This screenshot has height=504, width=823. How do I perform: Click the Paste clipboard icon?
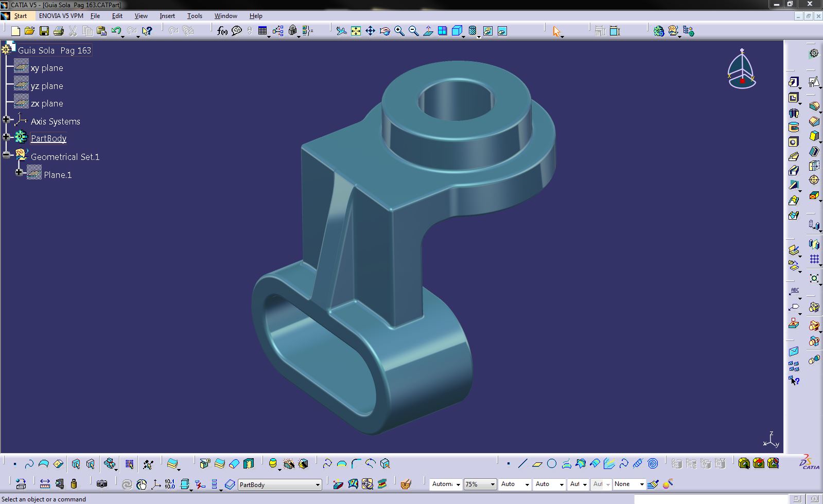point(101,31)
